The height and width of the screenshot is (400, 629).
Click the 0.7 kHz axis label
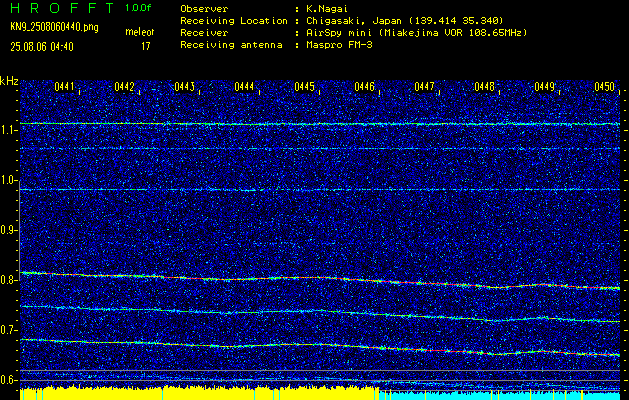(7, 330)
